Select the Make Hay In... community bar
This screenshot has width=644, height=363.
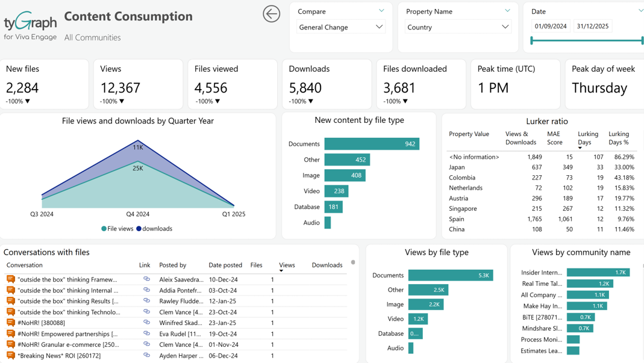587,306
